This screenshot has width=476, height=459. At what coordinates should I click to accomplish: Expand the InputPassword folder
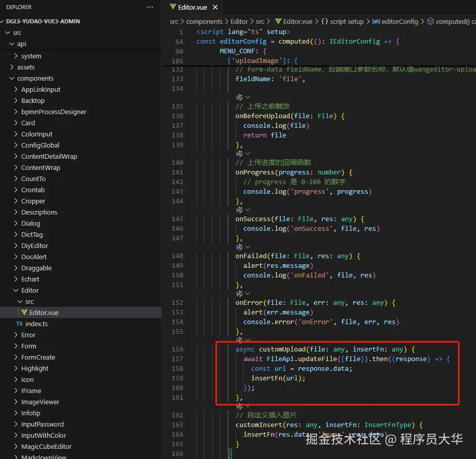pyautogui.click(x=16, y=424)
